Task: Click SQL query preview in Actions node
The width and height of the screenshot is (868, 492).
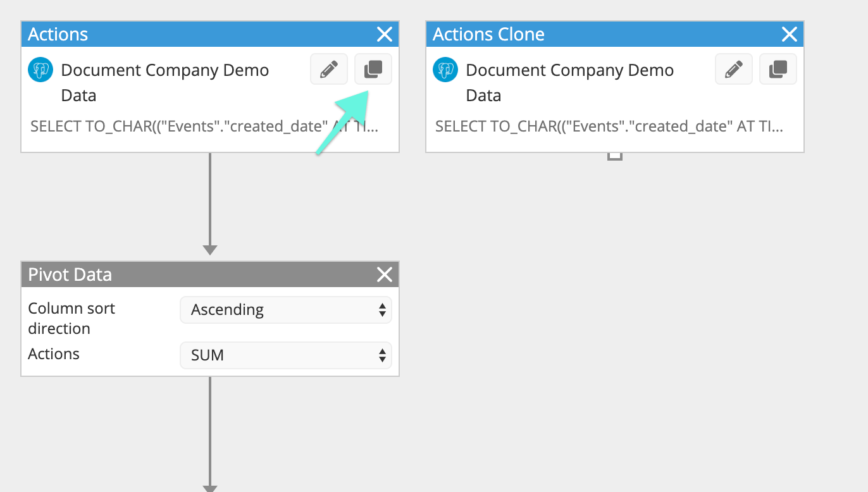Action: (x=204, y=126)
